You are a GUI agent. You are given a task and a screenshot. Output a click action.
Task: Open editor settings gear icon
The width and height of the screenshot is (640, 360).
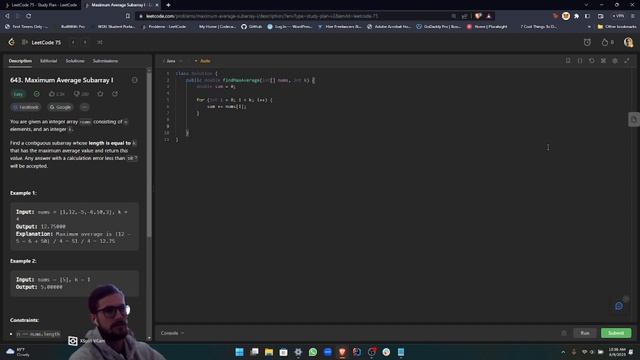(615, 61)
